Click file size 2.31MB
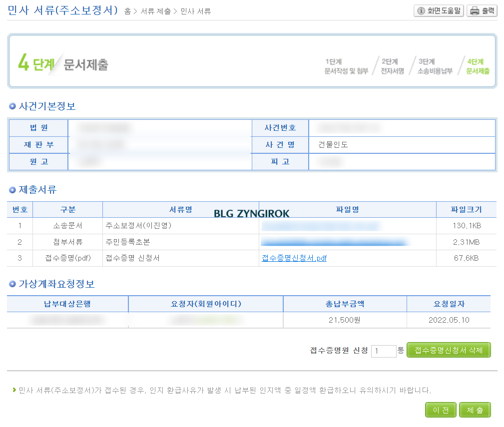504x427 pixels. [x=467, y=242]
